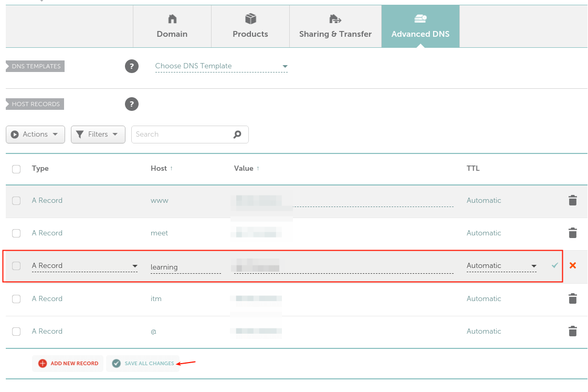This screenshot has height=392, width=588.
Task: Click Add New Record button
Action: coord(68,363)
